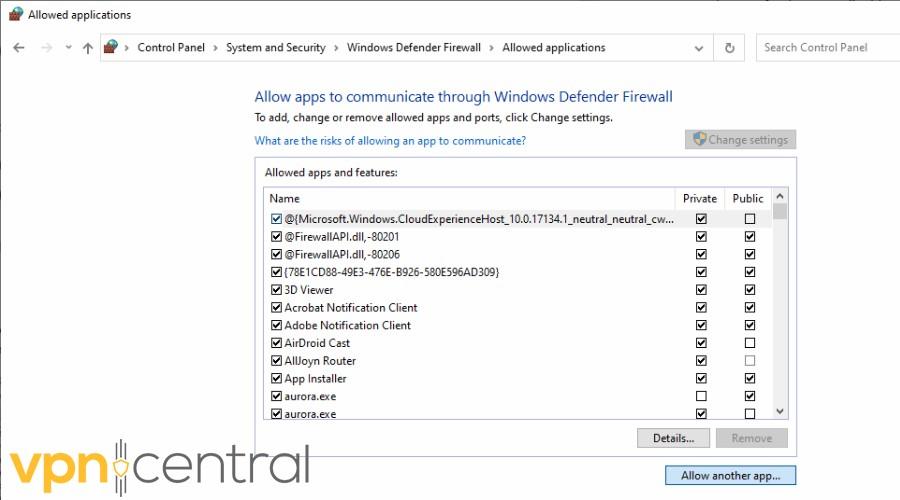The width and height of the screenshot is (900, 500).
Task: Toggle Private checkbox for App Installer
Action: tap(701, 379)
